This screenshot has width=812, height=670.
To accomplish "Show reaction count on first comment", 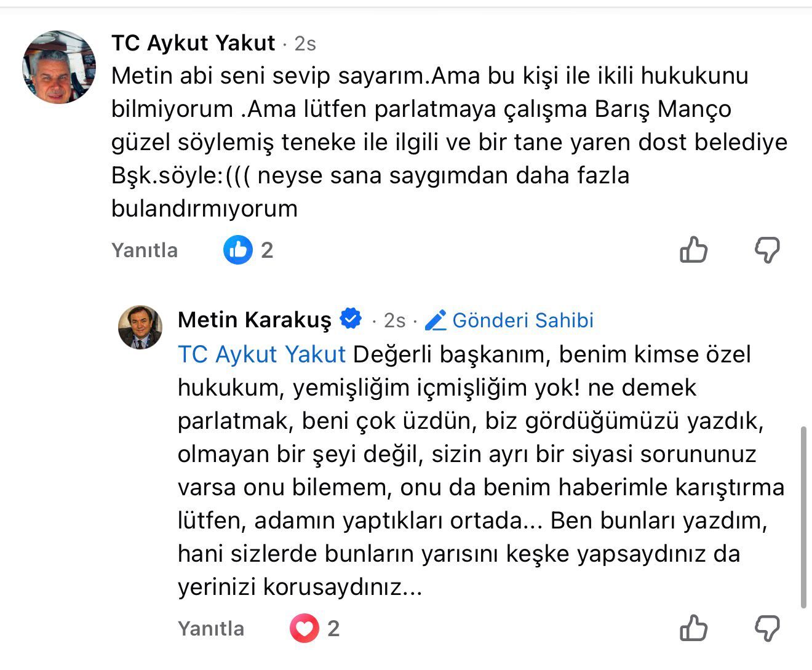I will 267,250.
